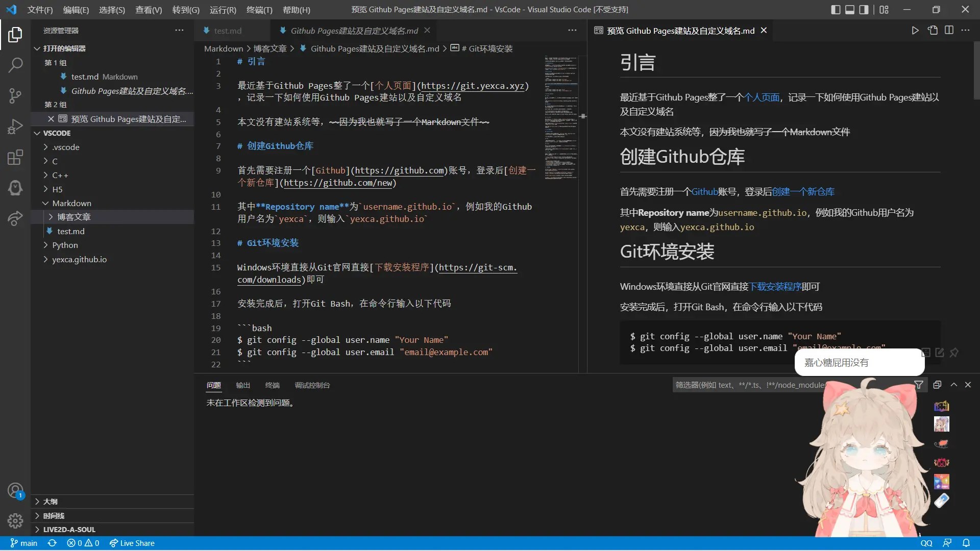Image resolution: width=980 pixels, height=551 pixels.
Task: Click the 下载安装程序 link in preview
Action: 775,287
